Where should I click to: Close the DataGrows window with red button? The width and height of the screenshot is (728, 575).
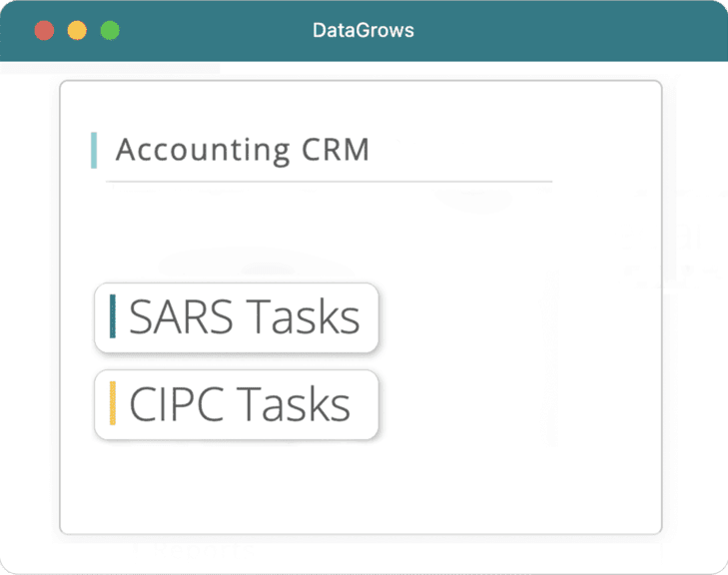(44, 30)
